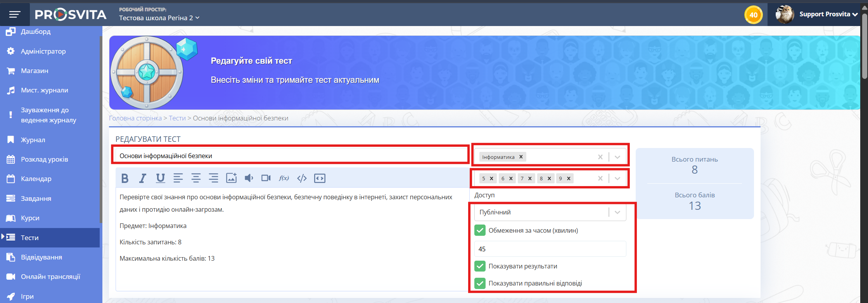This screenshot has width=868, height=303.
Task: Insert a formula with the f(x) icon
Action: [284, 178]
